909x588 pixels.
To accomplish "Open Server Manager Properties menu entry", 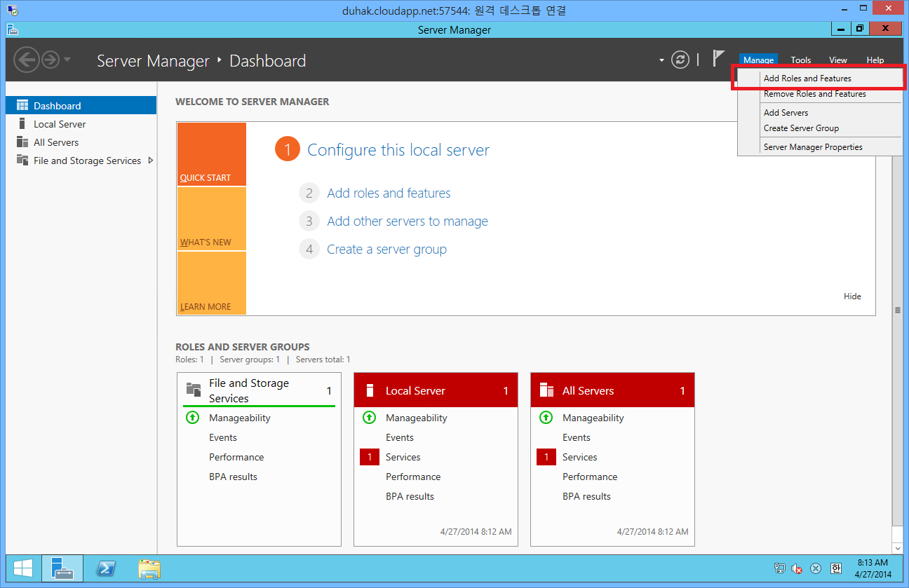I will point(820,147).
